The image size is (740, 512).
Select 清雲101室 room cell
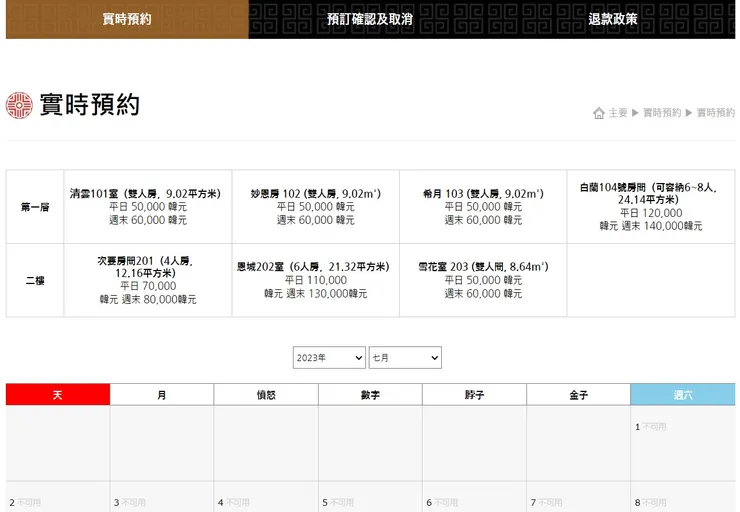coord(148,207)
